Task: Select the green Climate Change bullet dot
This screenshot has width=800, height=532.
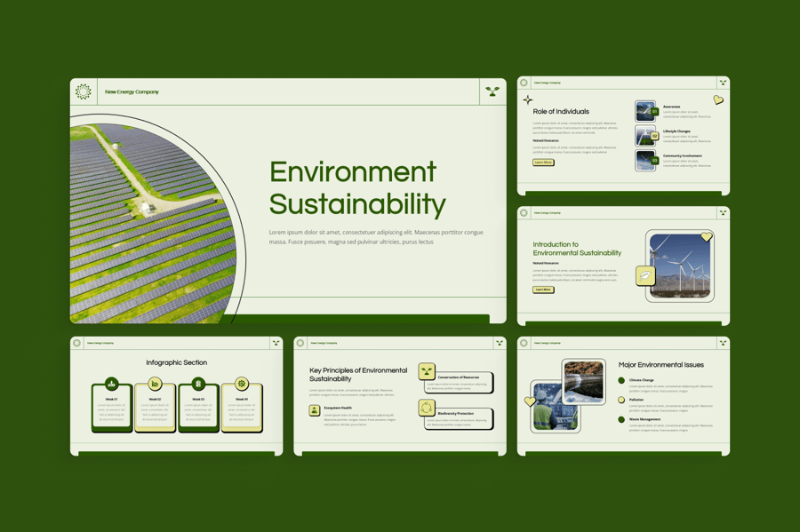Action: click(621, 380)
